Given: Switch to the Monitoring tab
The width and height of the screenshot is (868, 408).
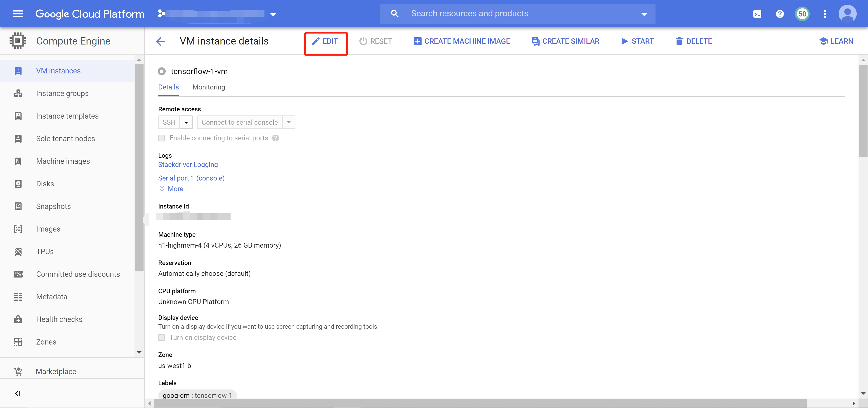Looking at the screenshot, I should [209, 87].
